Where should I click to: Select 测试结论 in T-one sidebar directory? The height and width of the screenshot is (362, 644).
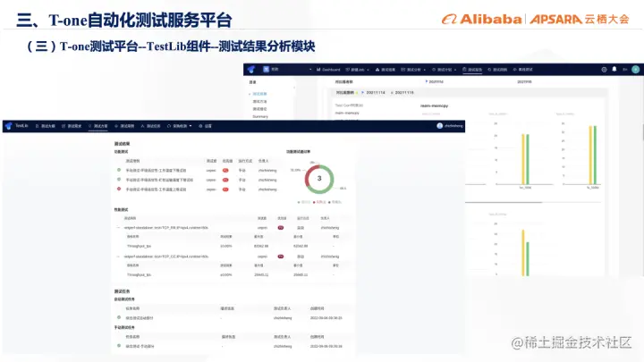(259, 109)
